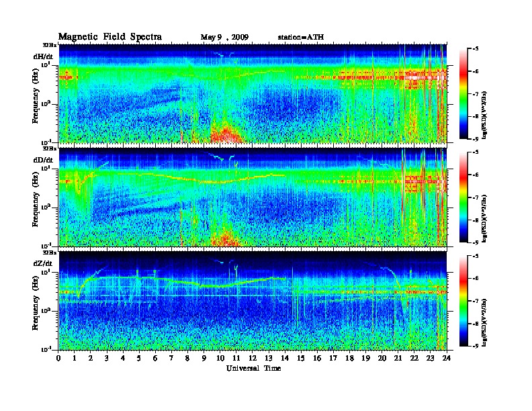Click hour tick label "16" on the time axis
Screen dimensions: 532x411
click(x=318, y=358)
